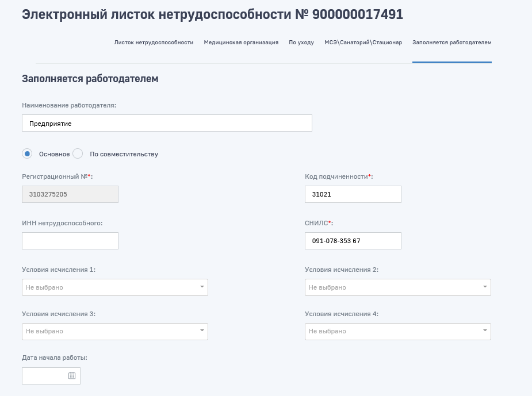Focus the СНИЛС input field
This screenshot has height=396, width=532.
pos(353,241)
